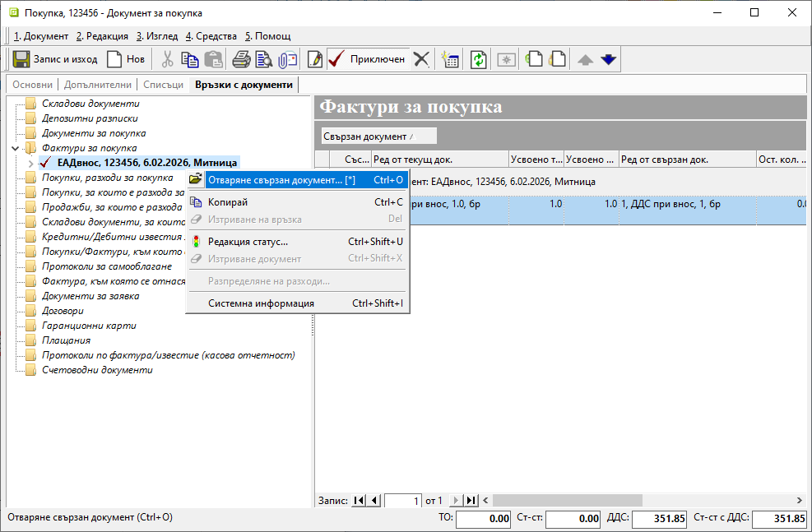Choose Отваряне свързан документ in context menu
This screenshot has width=812, height=532.
click(x=274, y=180)
